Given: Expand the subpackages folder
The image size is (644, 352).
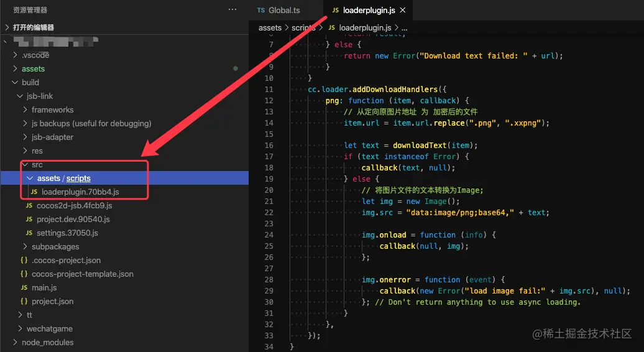Looking at the screenshot, I should (25, 246).
